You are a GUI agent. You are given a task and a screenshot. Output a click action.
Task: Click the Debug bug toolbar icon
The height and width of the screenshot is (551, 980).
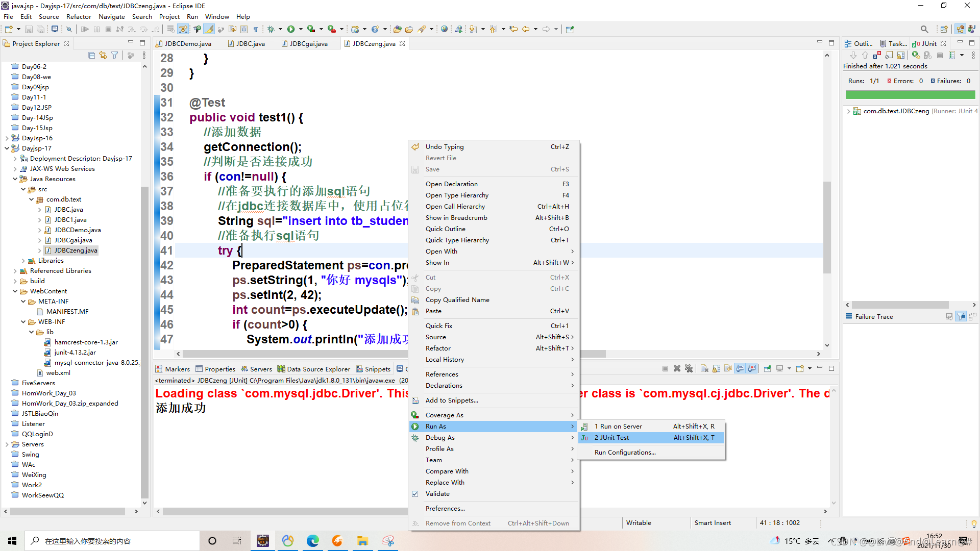coord(271,29)
